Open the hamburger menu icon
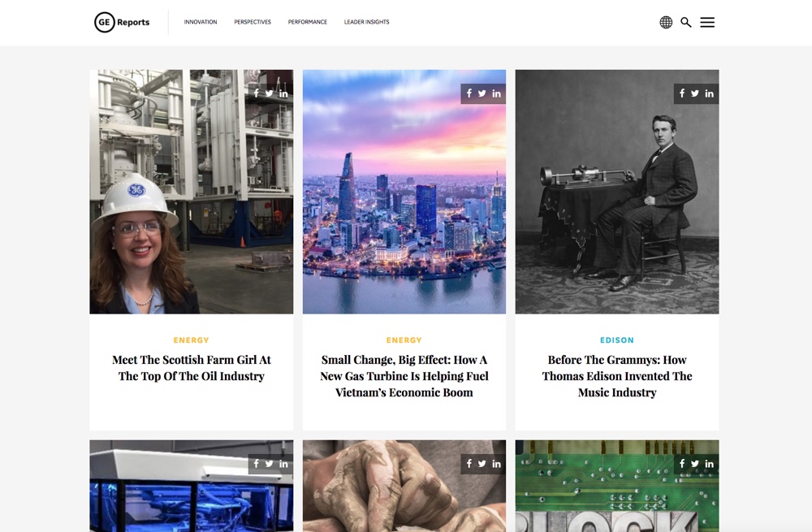Image resolution: width=812 pixels, height=532 pixels. (x=707, y=22)
